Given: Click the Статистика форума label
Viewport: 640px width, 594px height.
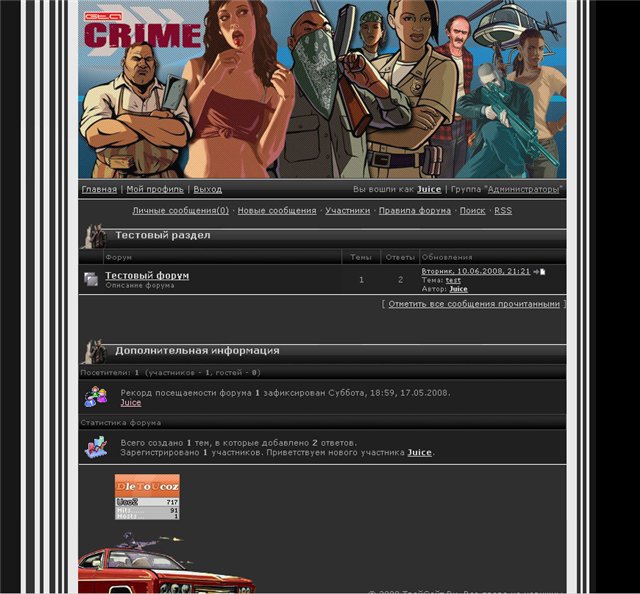Looking at the screenshot, I should 121,423.
